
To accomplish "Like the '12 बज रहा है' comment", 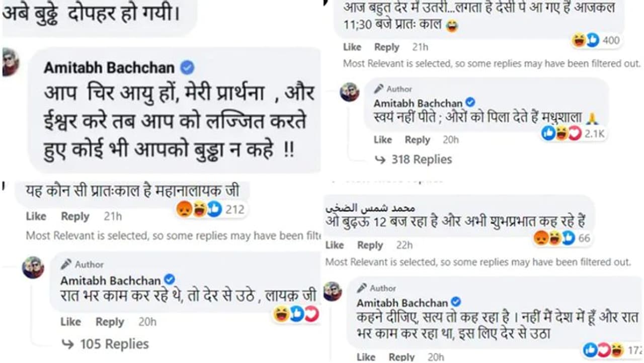I will pyautogui.click(x=335, y=245).
